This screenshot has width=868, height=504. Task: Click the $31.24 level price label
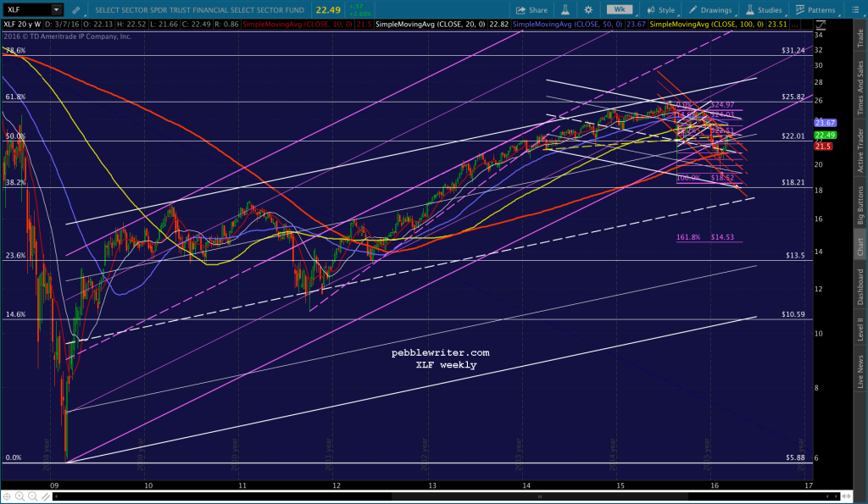pos(793,50)
